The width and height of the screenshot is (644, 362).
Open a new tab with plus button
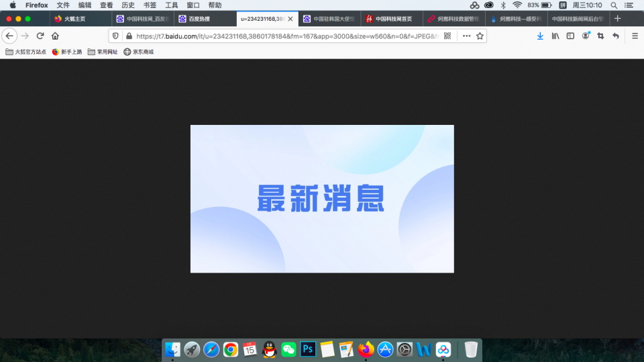click(x=617, y=19)
